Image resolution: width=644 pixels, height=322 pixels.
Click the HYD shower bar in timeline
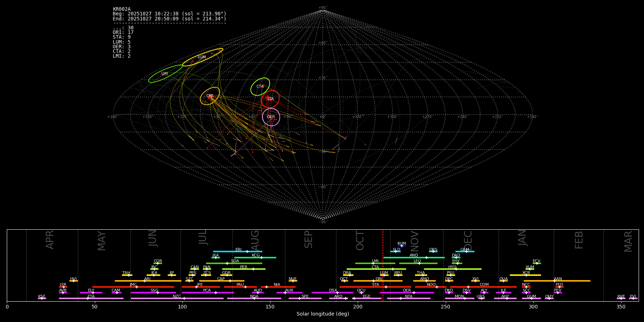coord(453,269)
